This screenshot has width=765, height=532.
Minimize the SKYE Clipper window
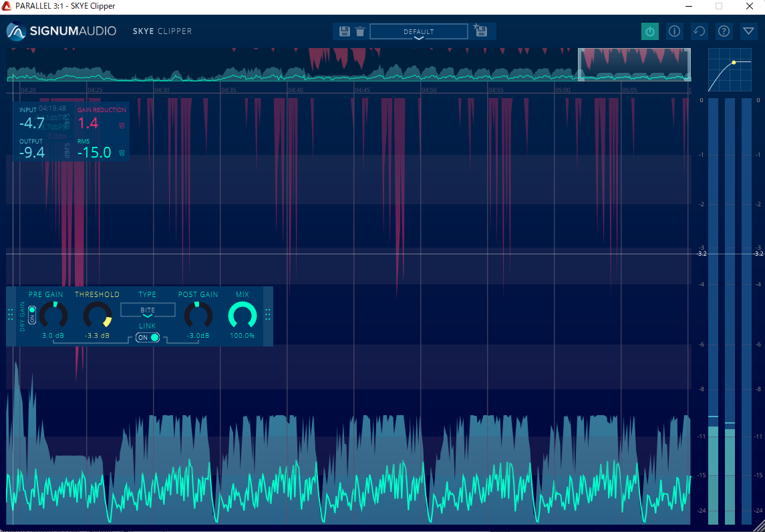click(689, 6)
